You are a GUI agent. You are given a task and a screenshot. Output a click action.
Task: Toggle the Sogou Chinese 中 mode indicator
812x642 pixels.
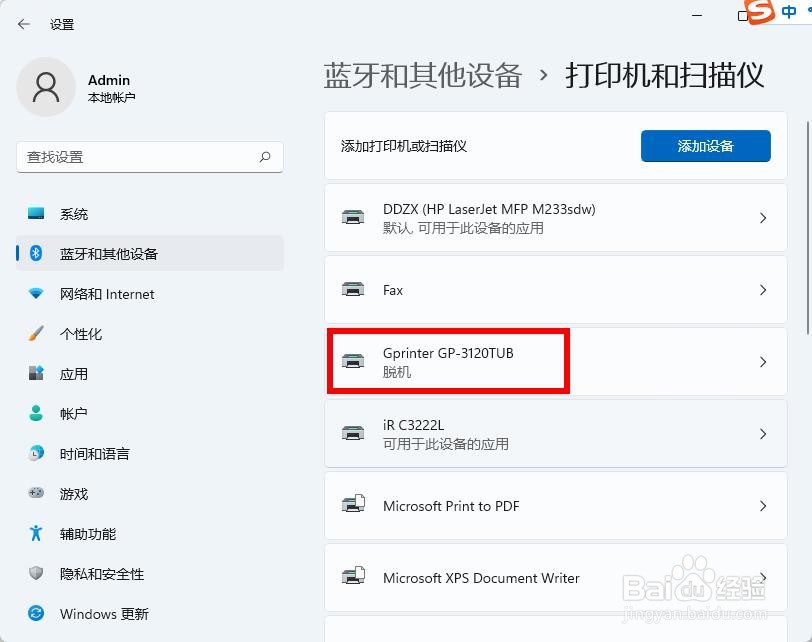point(789,11)
